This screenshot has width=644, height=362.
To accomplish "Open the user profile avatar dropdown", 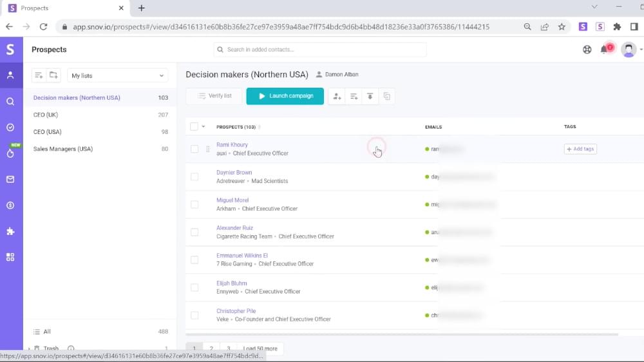I will pyautogui.click(x=630, y=50).
